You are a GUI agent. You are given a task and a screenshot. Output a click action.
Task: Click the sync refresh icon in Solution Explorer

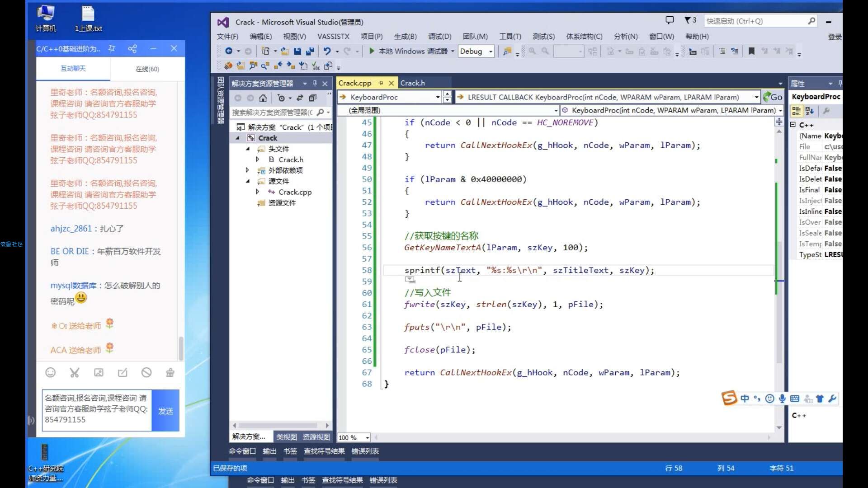[x=300, y=98]
